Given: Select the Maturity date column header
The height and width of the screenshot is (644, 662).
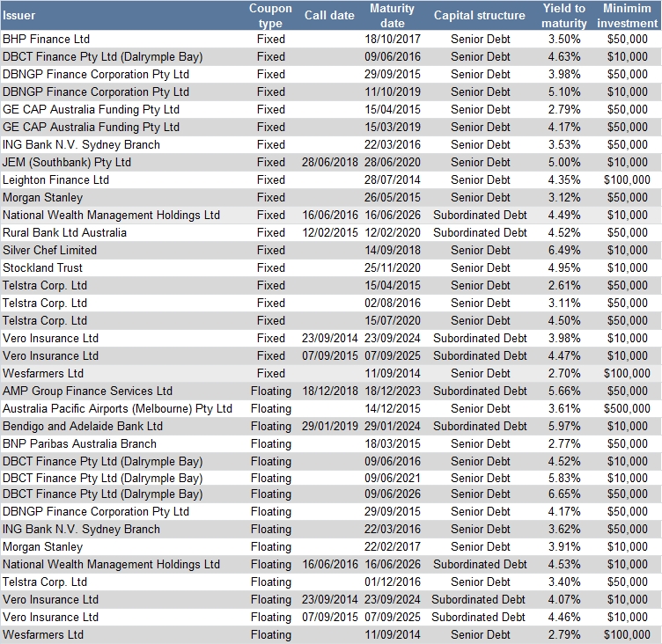Looking at the screenshot, I should pyautogui.click(x=392, y=15).
